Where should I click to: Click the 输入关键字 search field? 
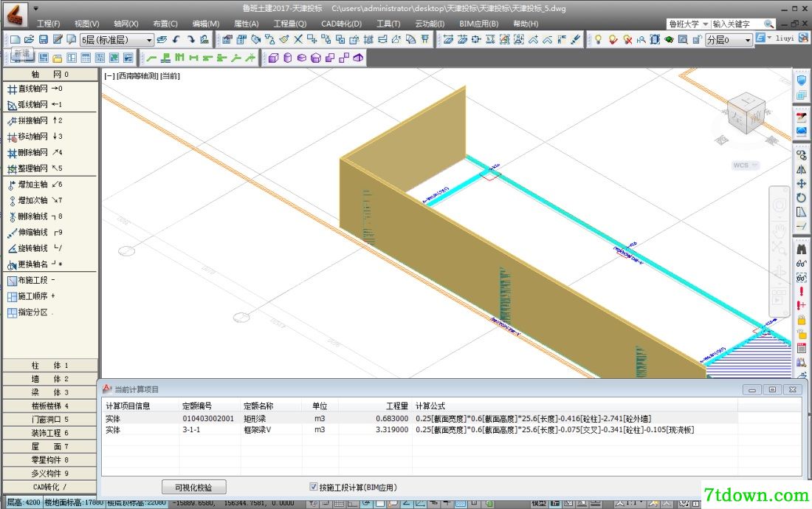(736, 24)
